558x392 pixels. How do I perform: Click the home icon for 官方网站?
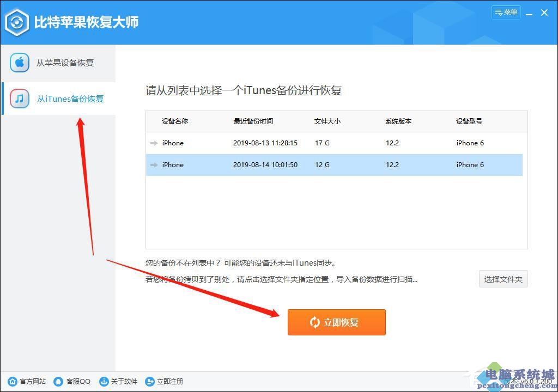(13, 381)
